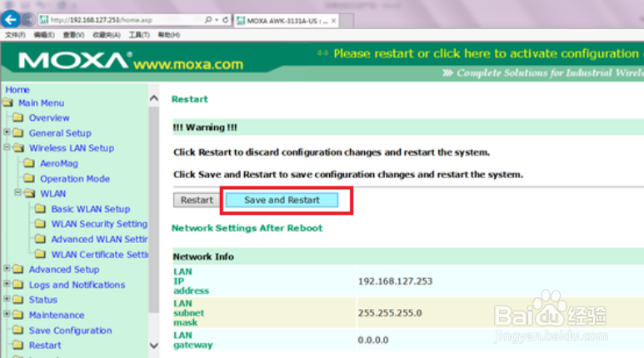Click the Logs and Notifications folder icon
Screen dimensions: 644x358
pos(18,285)
